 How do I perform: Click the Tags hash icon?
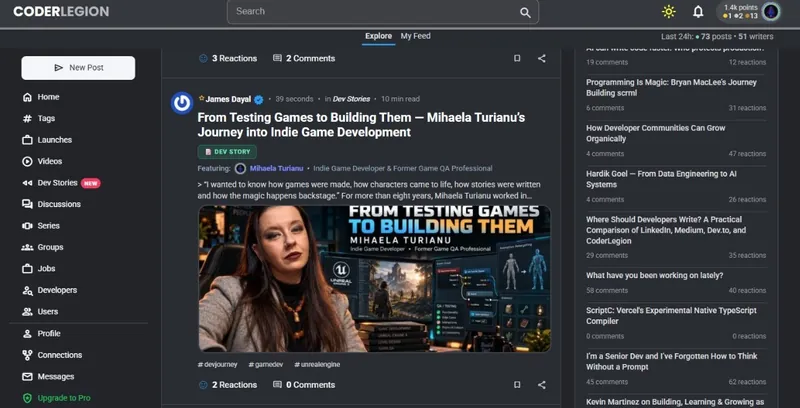click(x=27, y=118)
